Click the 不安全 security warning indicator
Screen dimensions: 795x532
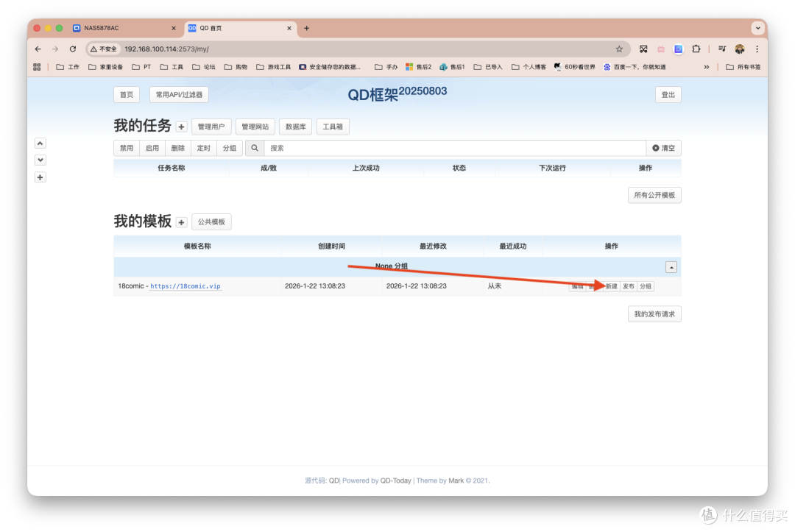104,49
